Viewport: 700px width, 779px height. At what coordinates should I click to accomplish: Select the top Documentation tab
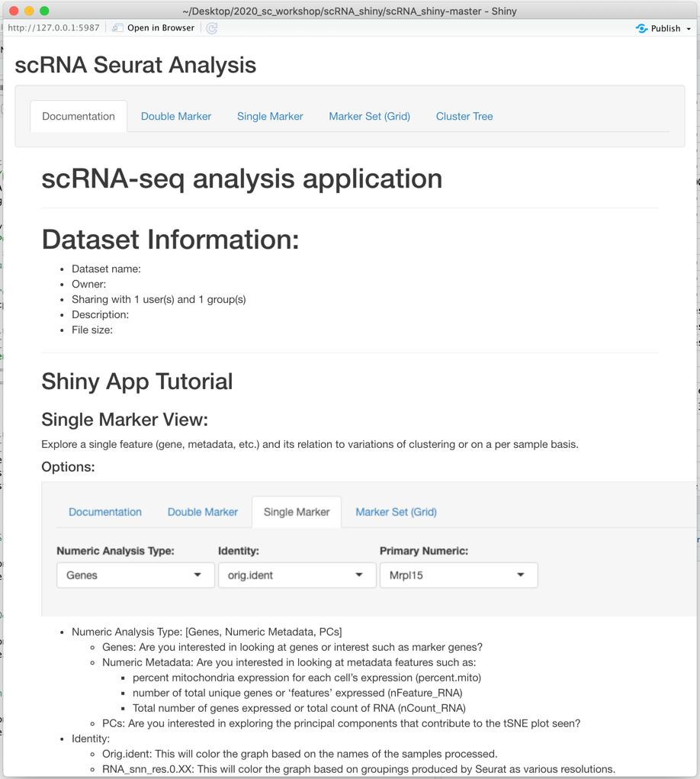tap(79, 117)
